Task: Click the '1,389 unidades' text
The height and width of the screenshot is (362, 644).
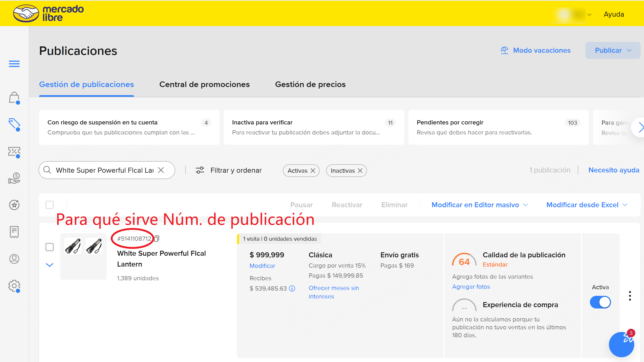Action: [138, 278]
